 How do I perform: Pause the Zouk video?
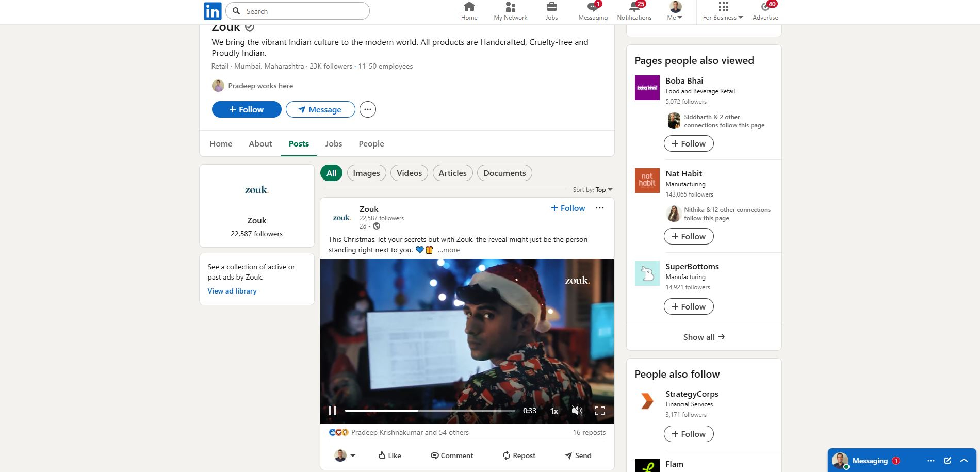click(333, 411)
